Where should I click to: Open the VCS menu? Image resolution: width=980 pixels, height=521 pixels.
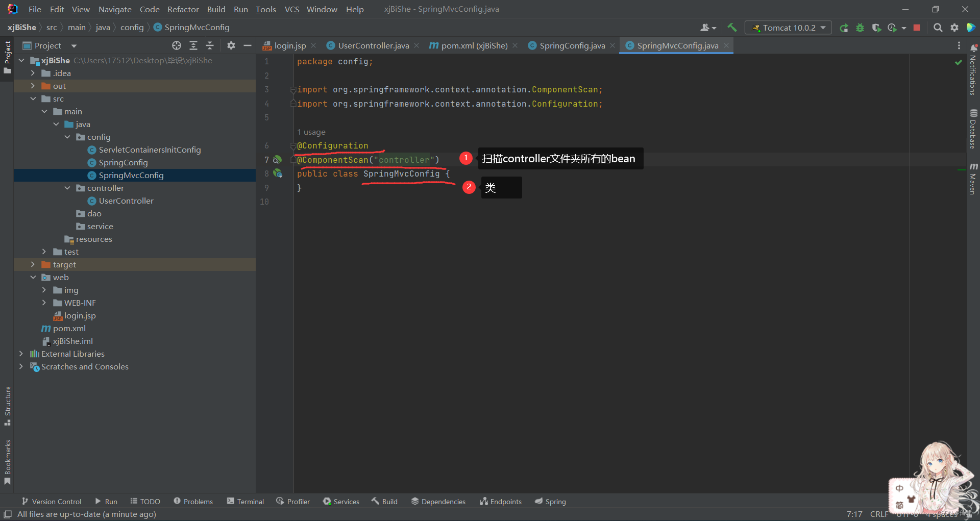click(292, 9)
